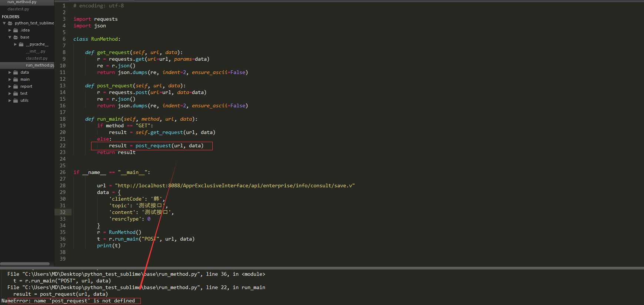This screenshot has width=644, height=305.
Task: Click line number 39 in the gutter
Action: click(x=63, y=259)
